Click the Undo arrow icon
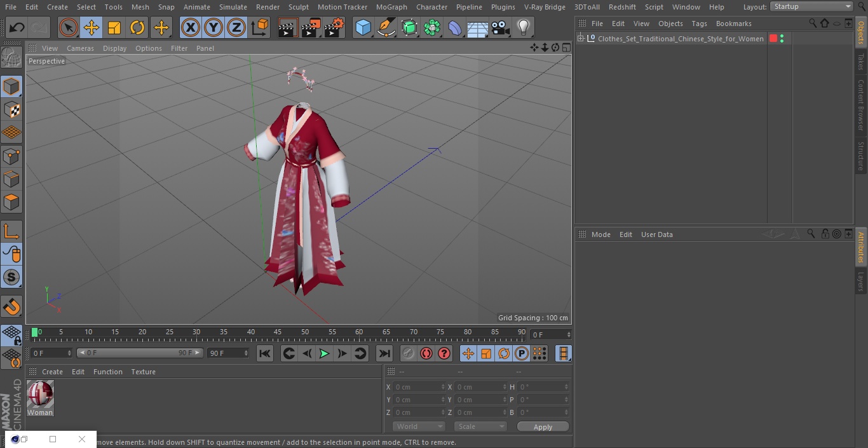Screen dimensions: 868x448 tap(17, 27)
